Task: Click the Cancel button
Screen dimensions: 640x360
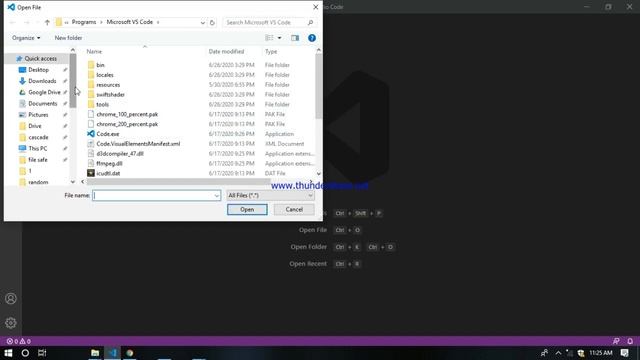Action: [x=294, y=209]
